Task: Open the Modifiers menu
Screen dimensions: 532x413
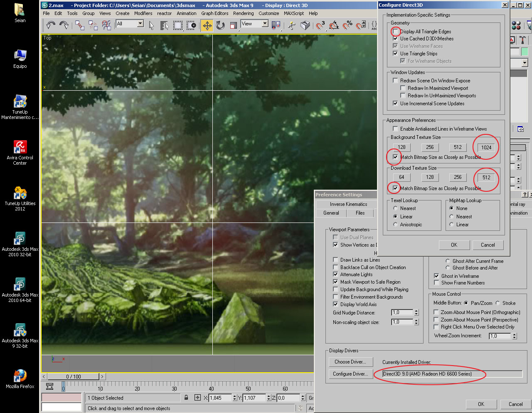Action: point(143,13)
